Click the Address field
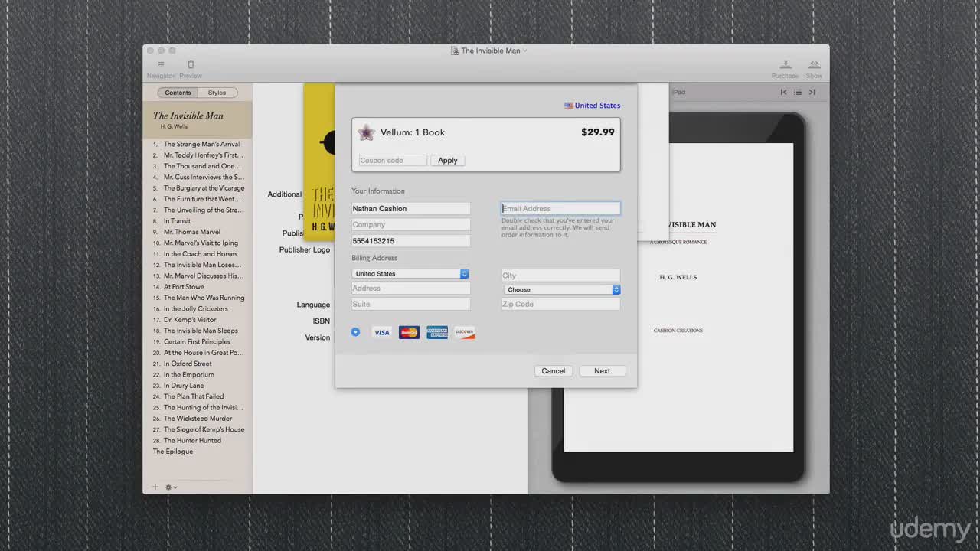 (x=410, y=289)
